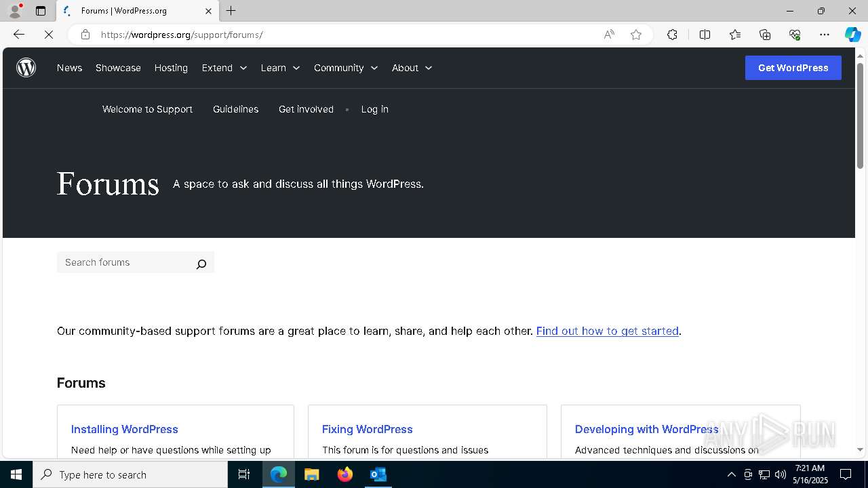Image resolution: width=868 pixels, height=488 pixels.
Task: Click the Windows taskbar search box
Action: (130, 474)
